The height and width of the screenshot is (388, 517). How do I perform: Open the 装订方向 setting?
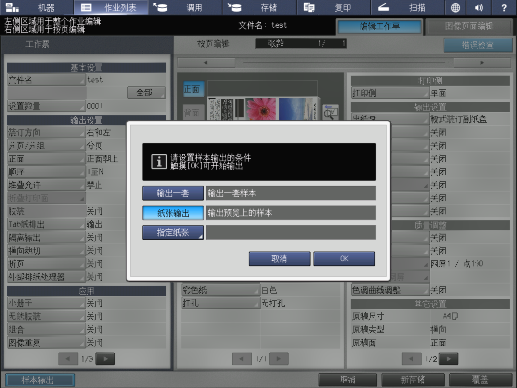[x=46, y=132]
